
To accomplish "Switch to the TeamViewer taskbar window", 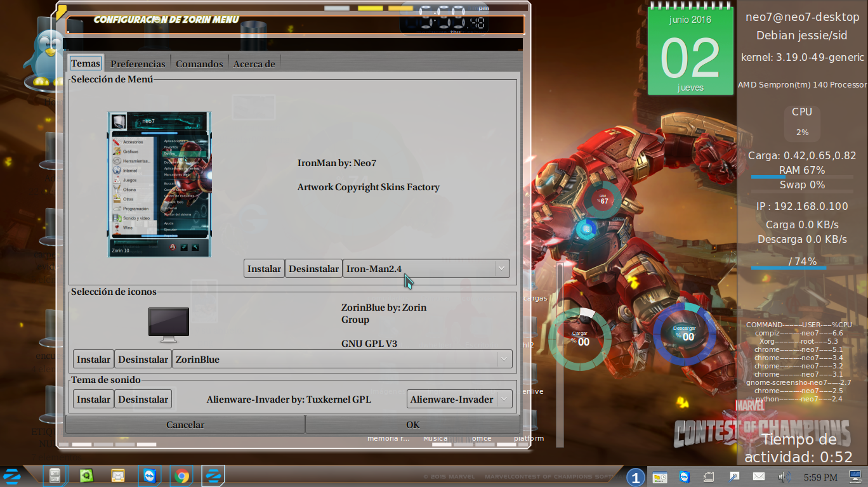I will click(x=150, y=476).
